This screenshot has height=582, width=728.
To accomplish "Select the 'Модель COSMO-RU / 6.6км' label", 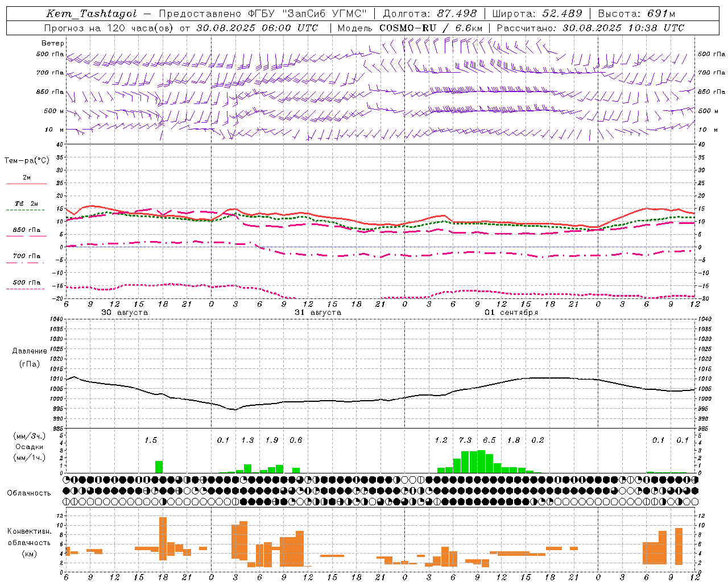I will pyautogui.click(x=410, y=28).
